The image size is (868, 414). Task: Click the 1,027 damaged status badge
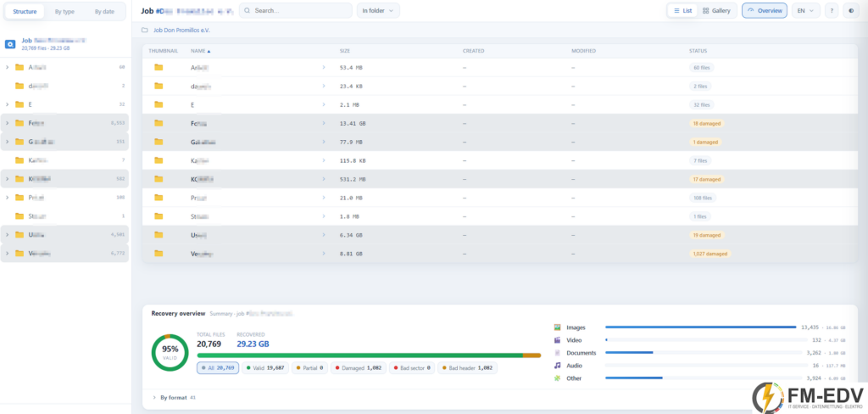pyautogui.click(x=709, y=254)
